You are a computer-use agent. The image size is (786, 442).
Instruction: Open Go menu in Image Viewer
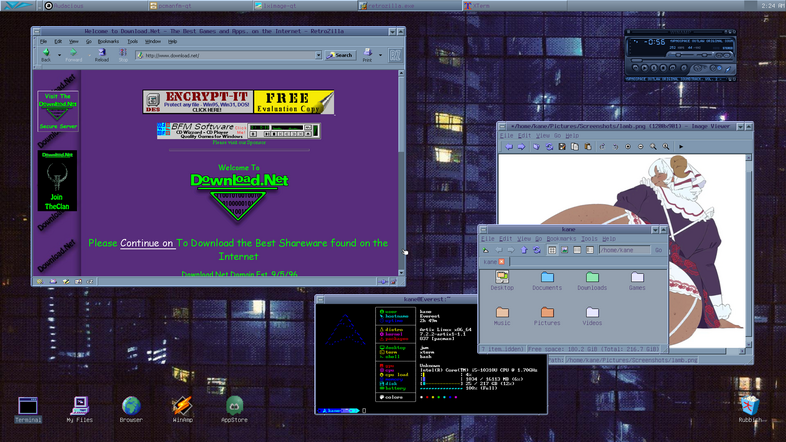[557, 135]
